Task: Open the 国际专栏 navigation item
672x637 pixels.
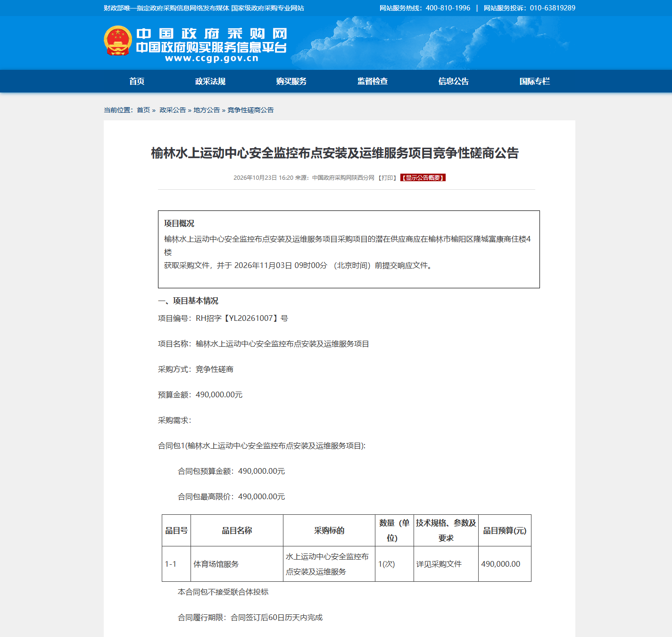Action: (535, 81)
